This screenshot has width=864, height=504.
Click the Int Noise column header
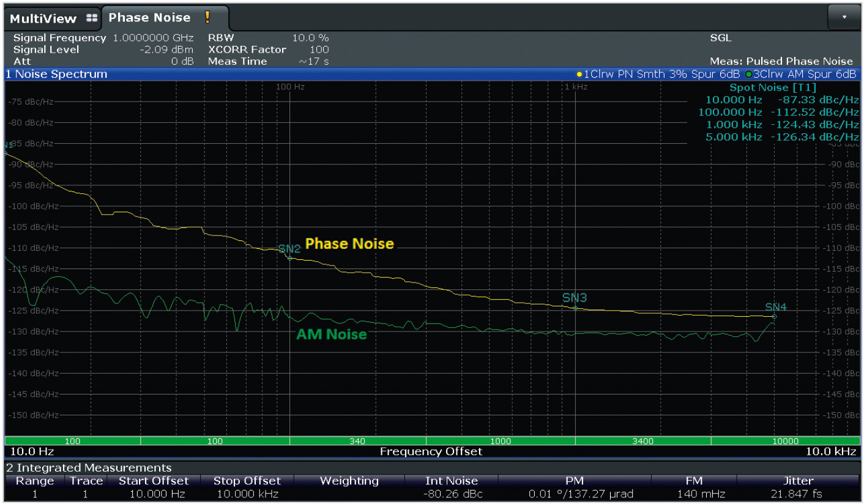452,481
